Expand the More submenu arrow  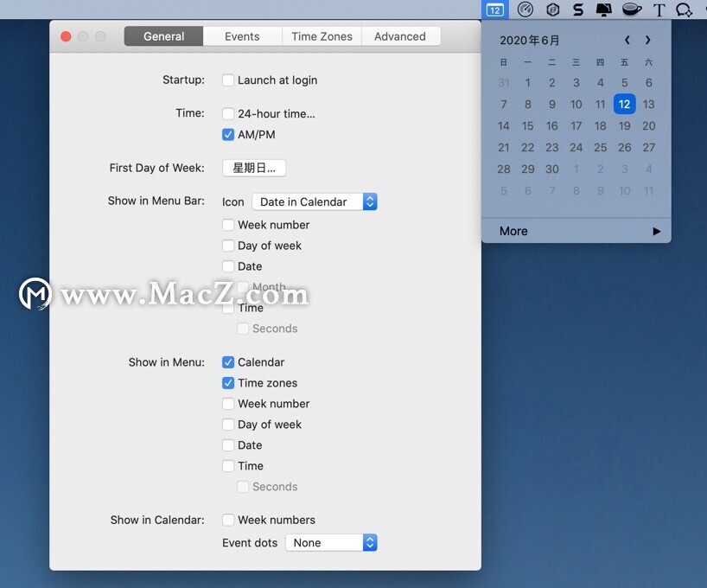657,231
